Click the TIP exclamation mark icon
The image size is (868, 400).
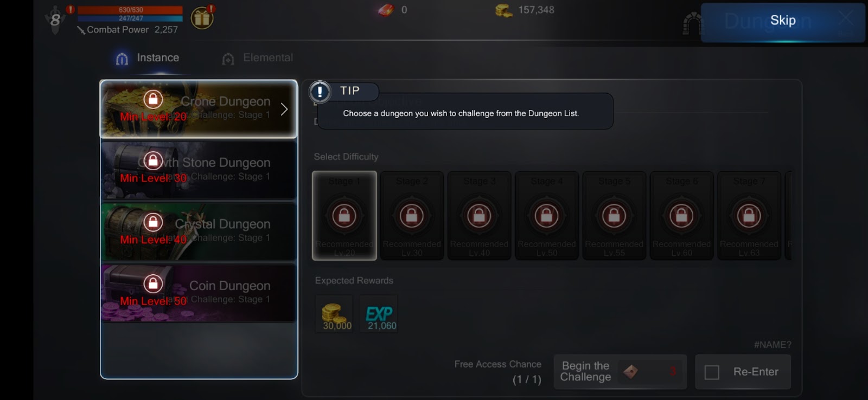pyautogui.click(x=320, y=92)
